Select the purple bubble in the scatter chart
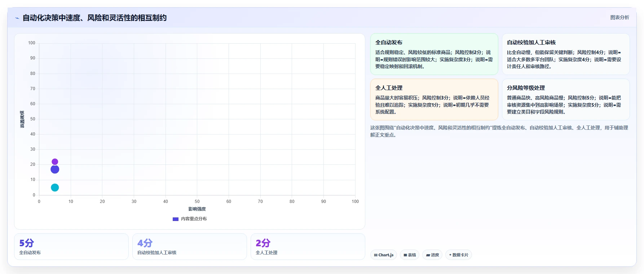Image resolution: width=644 pixels, height=274 pixels. point(55,162)
